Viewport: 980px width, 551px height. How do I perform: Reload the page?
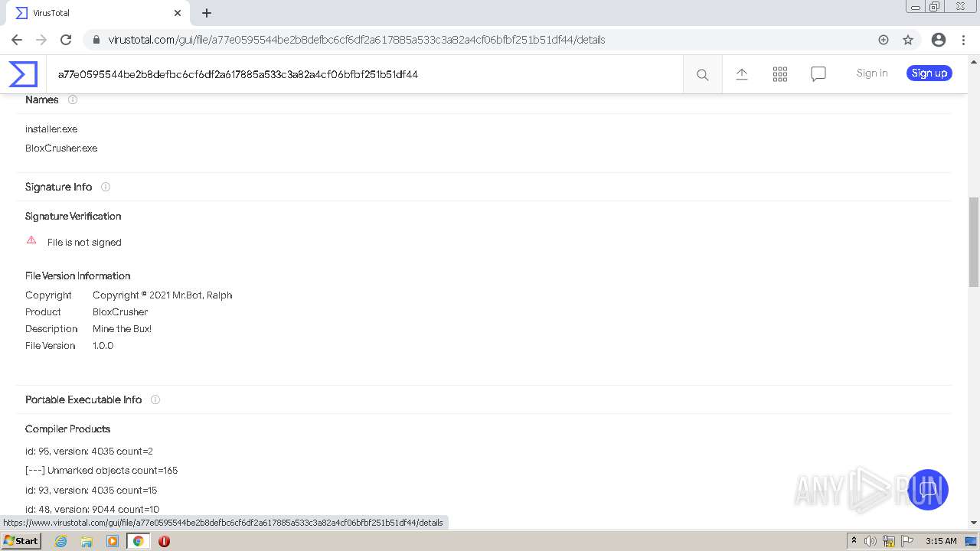pyautogui.click(x=66, y=40)
